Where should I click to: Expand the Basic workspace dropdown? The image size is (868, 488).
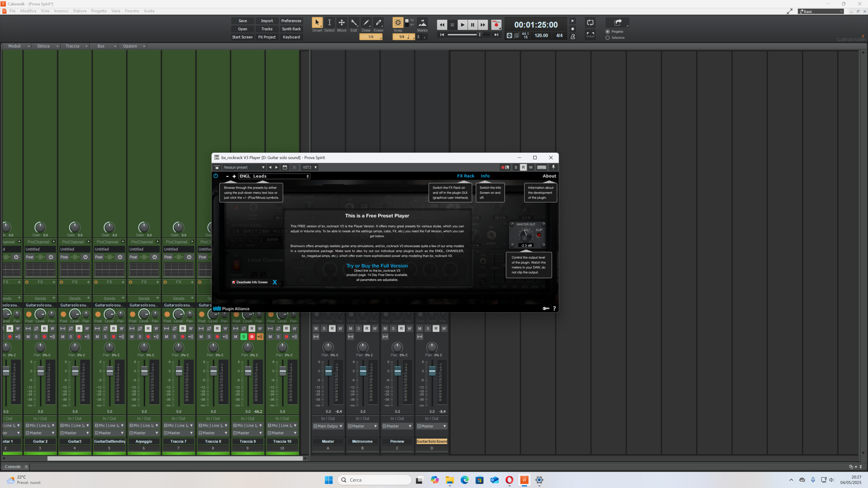point(821,12)
